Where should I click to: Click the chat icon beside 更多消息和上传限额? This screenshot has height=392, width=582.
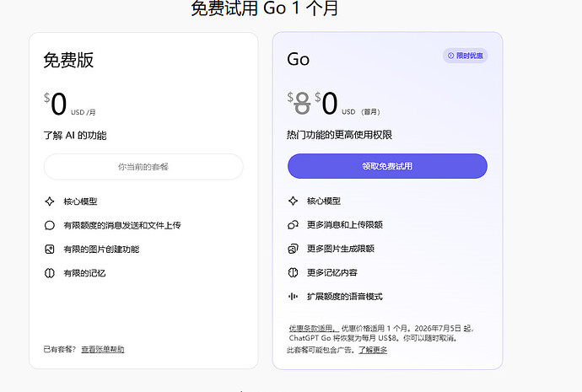click(x=293, y=225)
